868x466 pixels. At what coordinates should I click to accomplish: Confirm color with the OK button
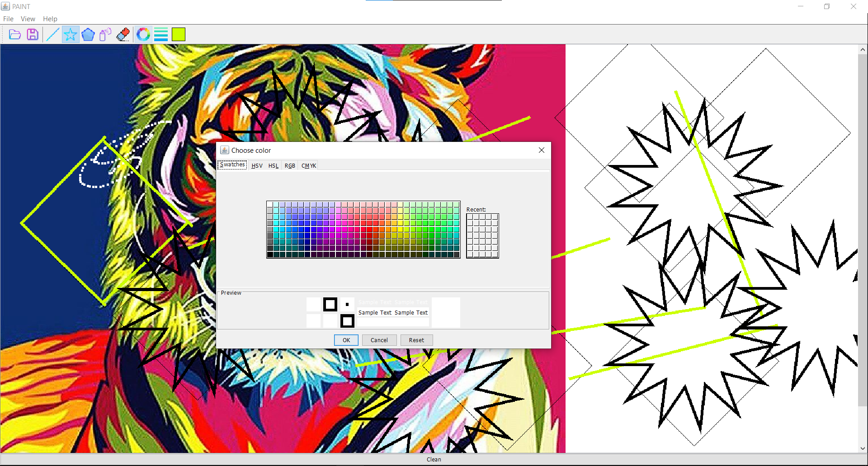346,340
